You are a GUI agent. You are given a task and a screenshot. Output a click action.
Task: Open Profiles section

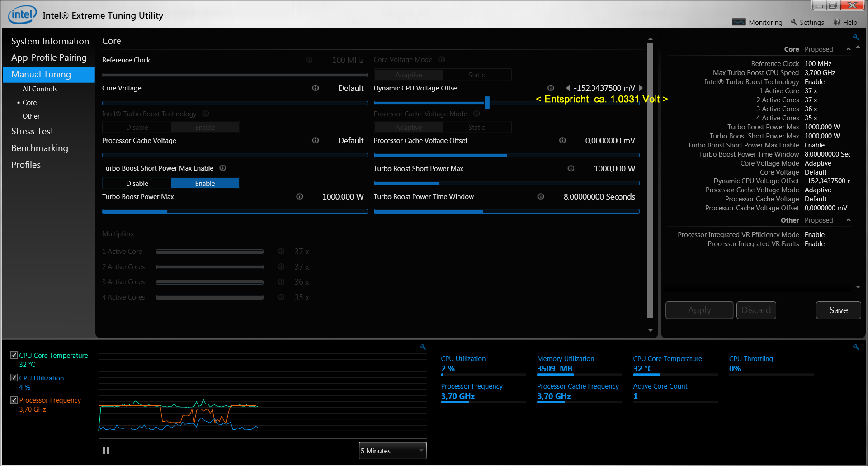coord(26,165)
